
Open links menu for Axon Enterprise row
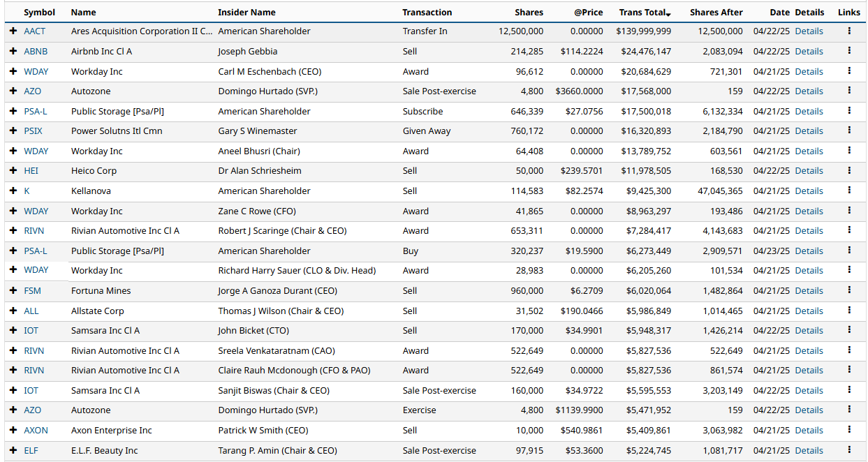[x=849, y=430]
